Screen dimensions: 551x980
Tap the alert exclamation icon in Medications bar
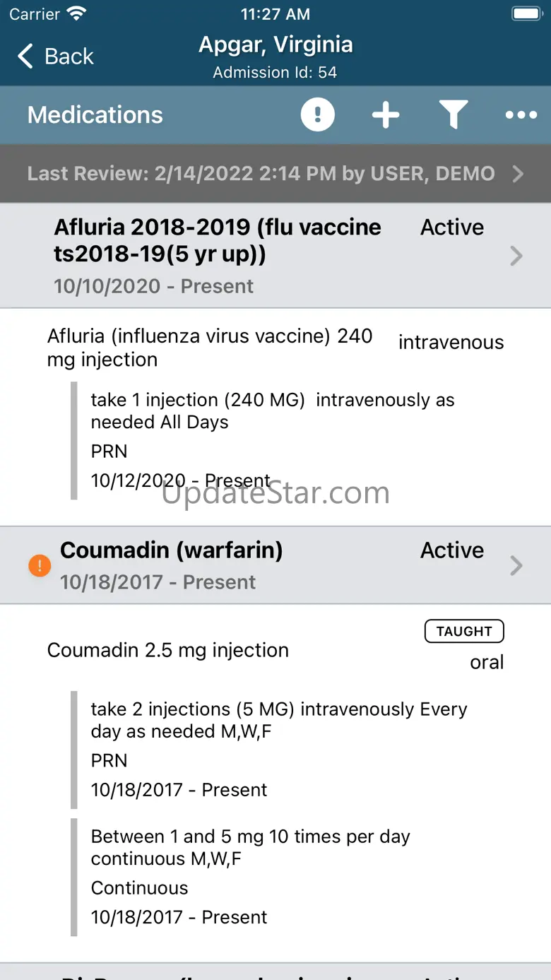(317, 114)
